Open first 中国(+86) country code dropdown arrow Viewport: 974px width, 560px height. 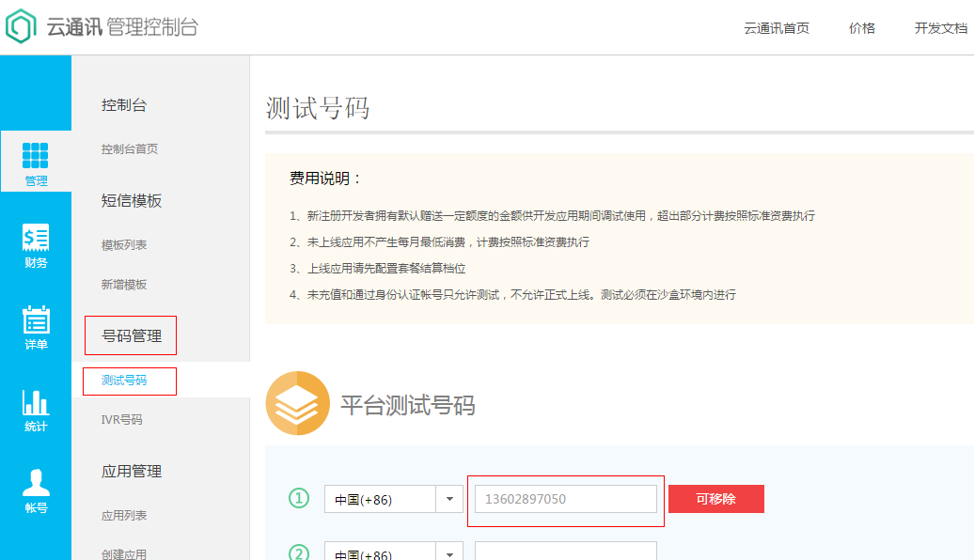449,499
